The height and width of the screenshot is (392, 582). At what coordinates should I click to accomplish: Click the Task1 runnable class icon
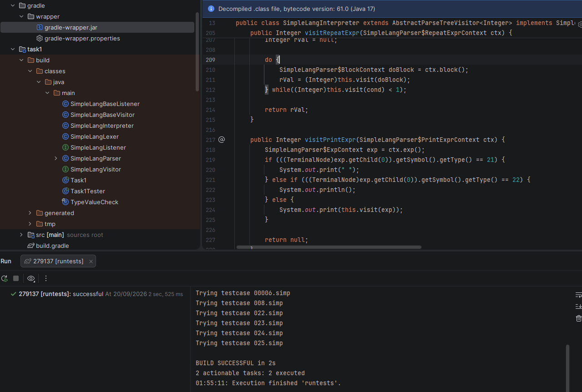pyautogui.click(x=66, y=180)
